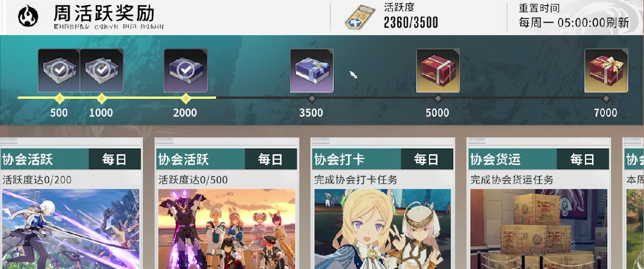The width and height of the screenshot is (644, 269).
Task: Select 每日 tag on 协会打卡 card
Action: click(427, 159)
